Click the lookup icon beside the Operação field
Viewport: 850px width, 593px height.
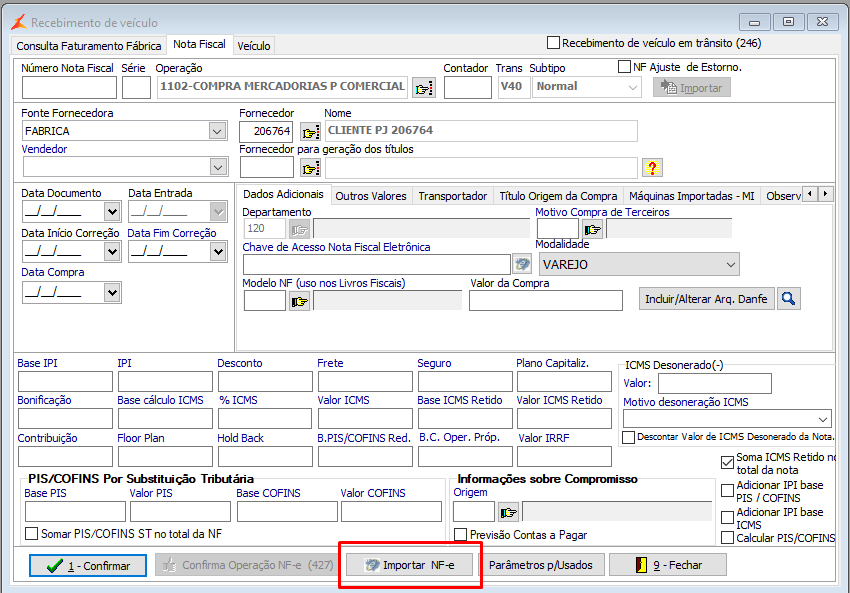click(424, 88)
